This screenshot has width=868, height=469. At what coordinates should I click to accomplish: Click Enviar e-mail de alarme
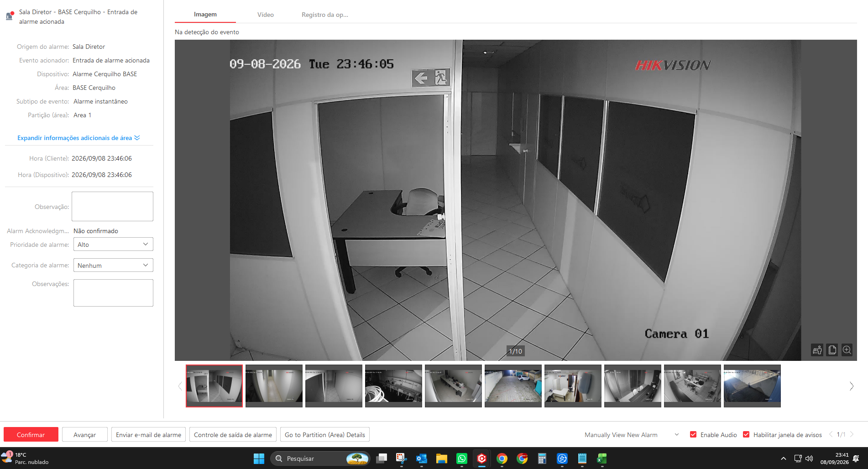(148, 435)
